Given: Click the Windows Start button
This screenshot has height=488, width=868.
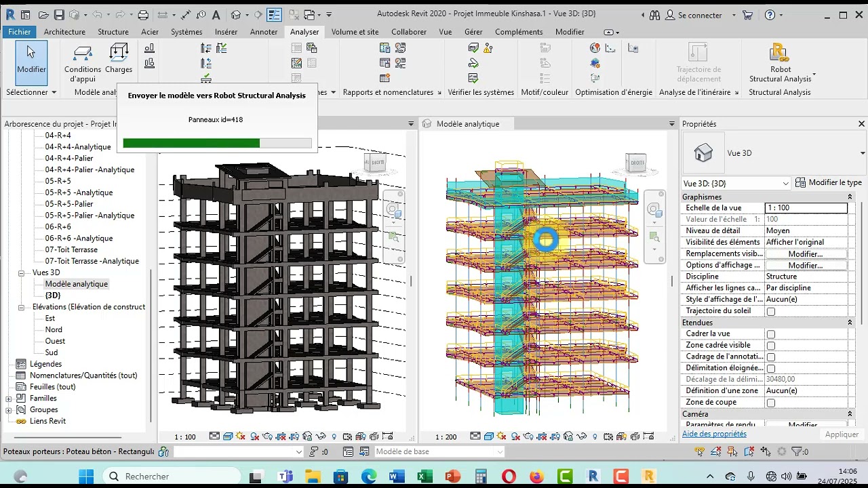Looking at the screenshot, I should pos(86,476).
